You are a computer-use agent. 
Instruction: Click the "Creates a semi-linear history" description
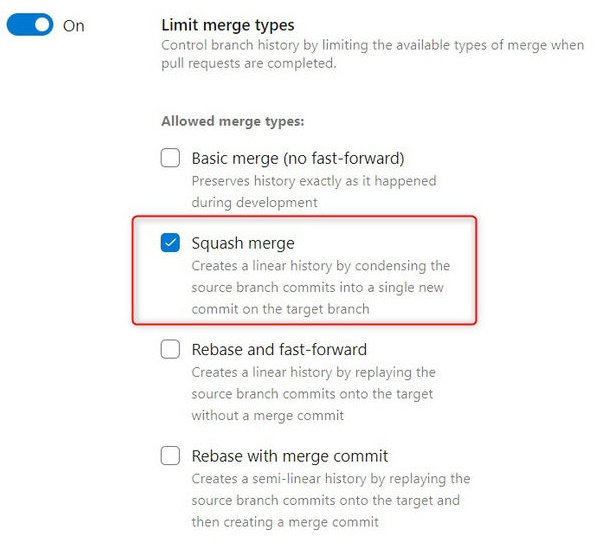[330, 479]
